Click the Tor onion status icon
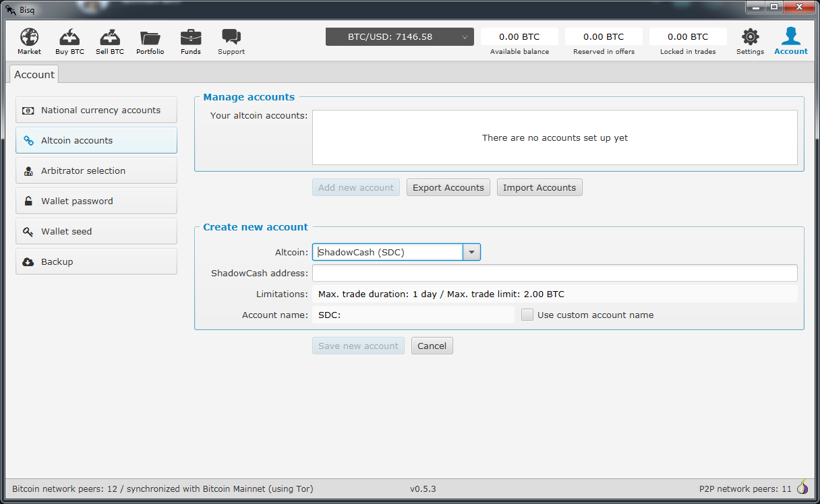 [x=802, y=487]
